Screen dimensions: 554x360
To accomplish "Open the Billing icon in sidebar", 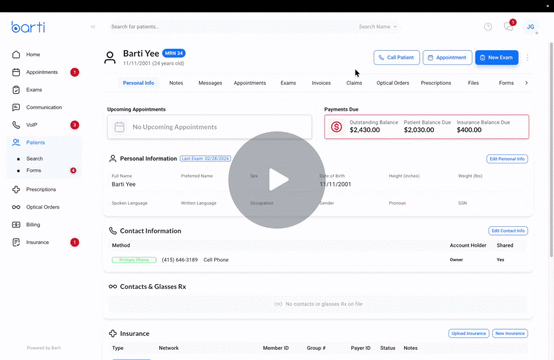I will (16, 225).
